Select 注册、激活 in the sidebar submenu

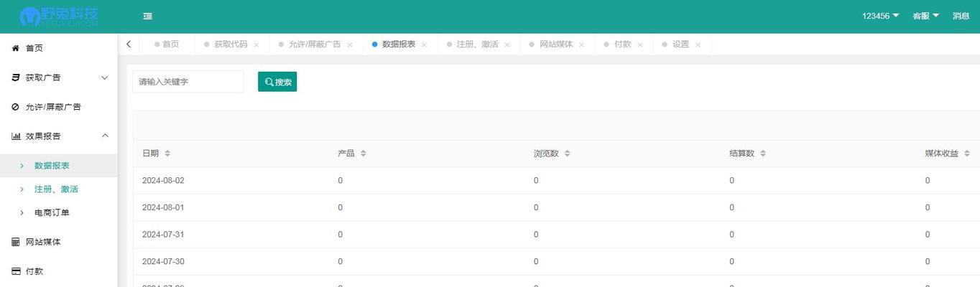[58, 189]
